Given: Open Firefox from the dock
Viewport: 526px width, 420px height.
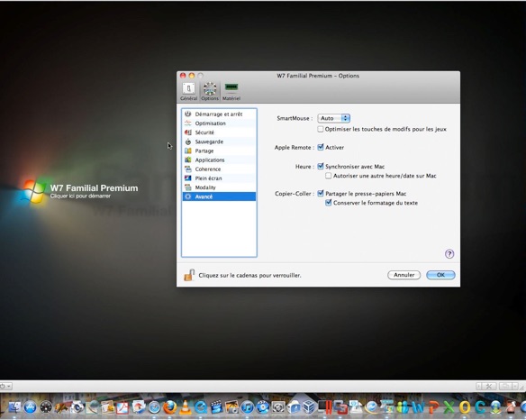Looking at the screenshot, I should click(170, 407).
